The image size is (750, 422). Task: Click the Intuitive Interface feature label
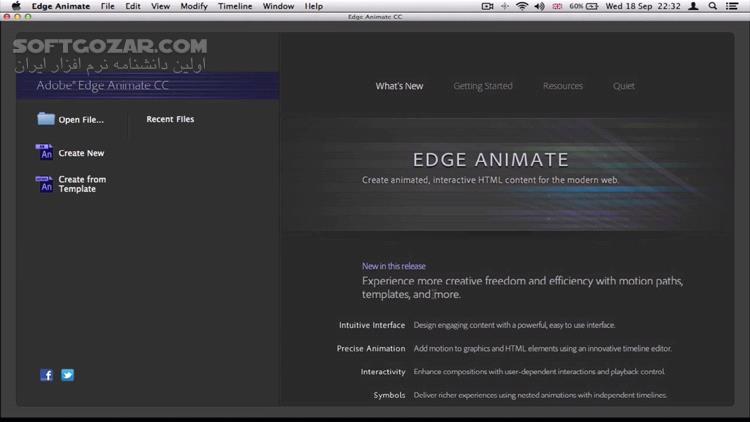point(372,325)
